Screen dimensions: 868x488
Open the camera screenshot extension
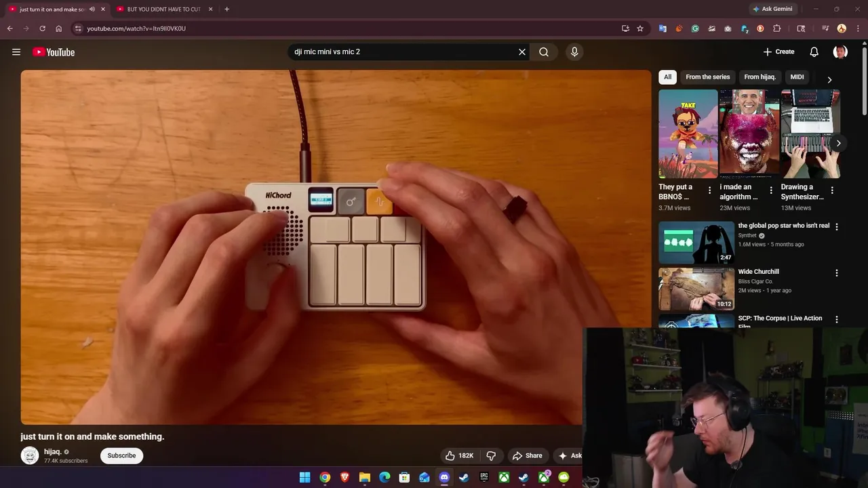(728, 28)
